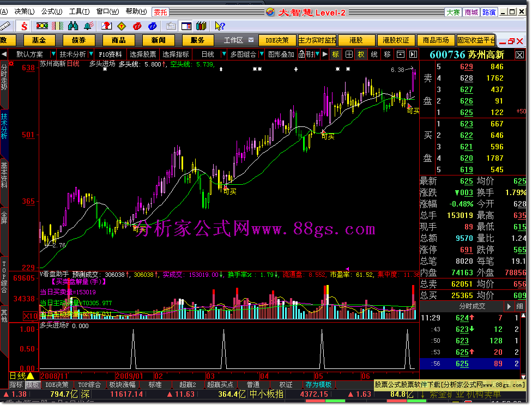The width and height of the screenshot is (532, 406).
Task: Click the 债券 yellow button
Action: [78, 40]
